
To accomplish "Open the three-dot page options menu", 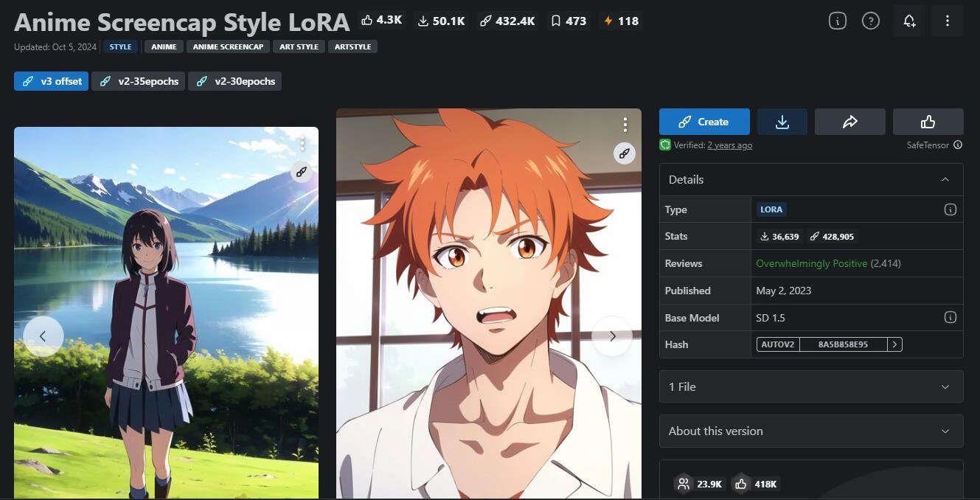I will (948, 21).
